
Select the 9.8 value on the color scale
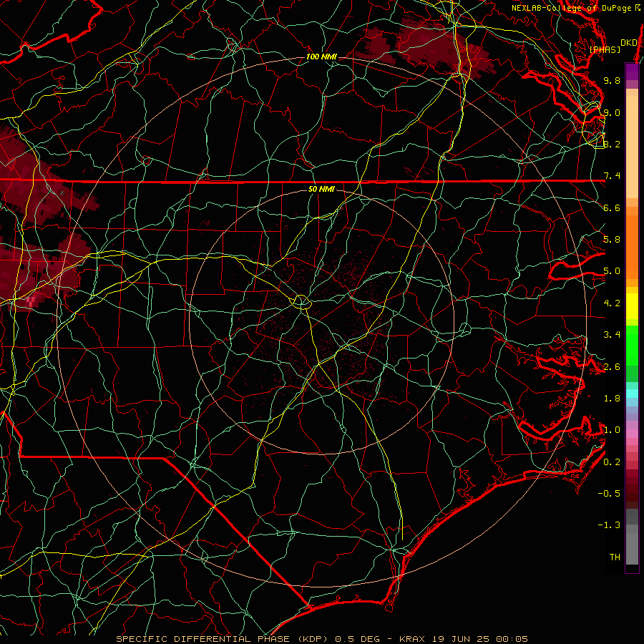612,80
